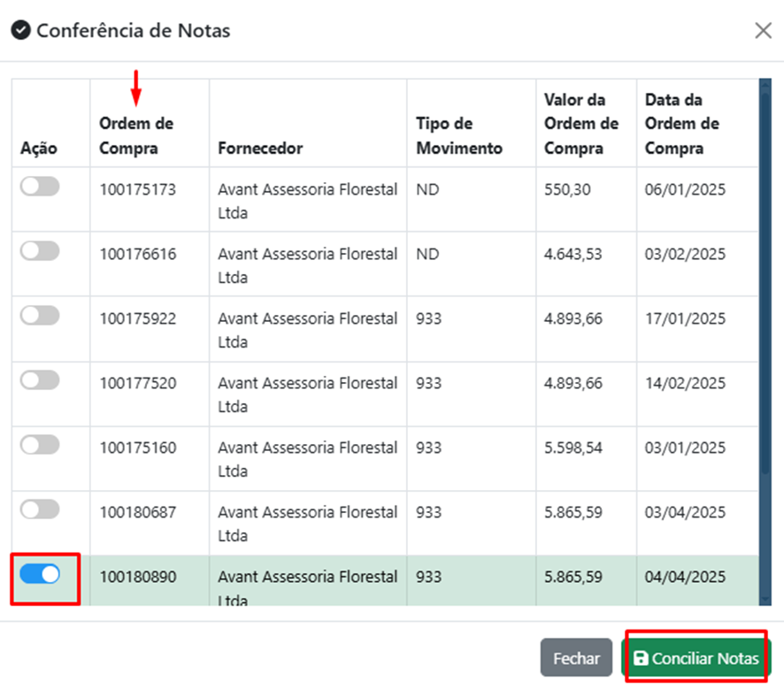Viewport: 784px width, 689px height.
Task: Enable toggle for order 100175160
Action: [40, 445]
